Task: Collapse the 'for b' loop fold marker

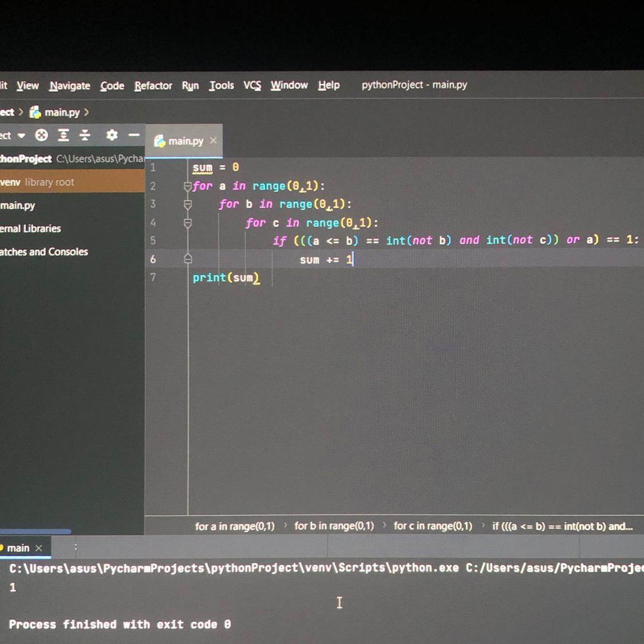Action: pos(188,204)
